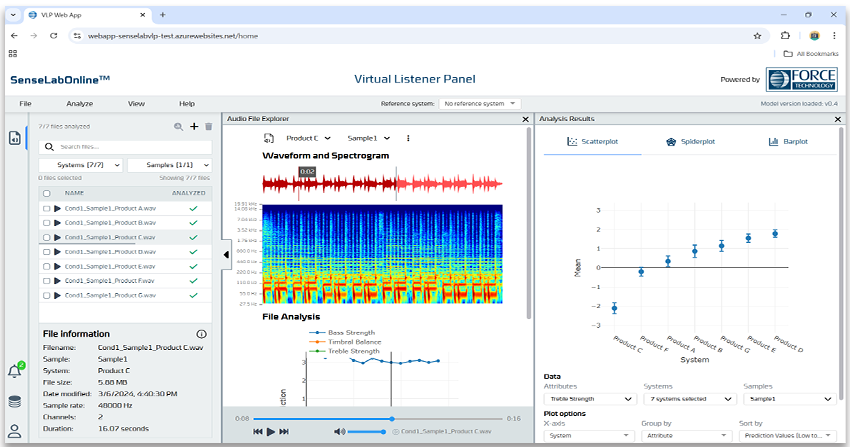This screenshot has height=447, width=850.
Task: Click the Force Technology logo
Action: (x=802, y=80)
